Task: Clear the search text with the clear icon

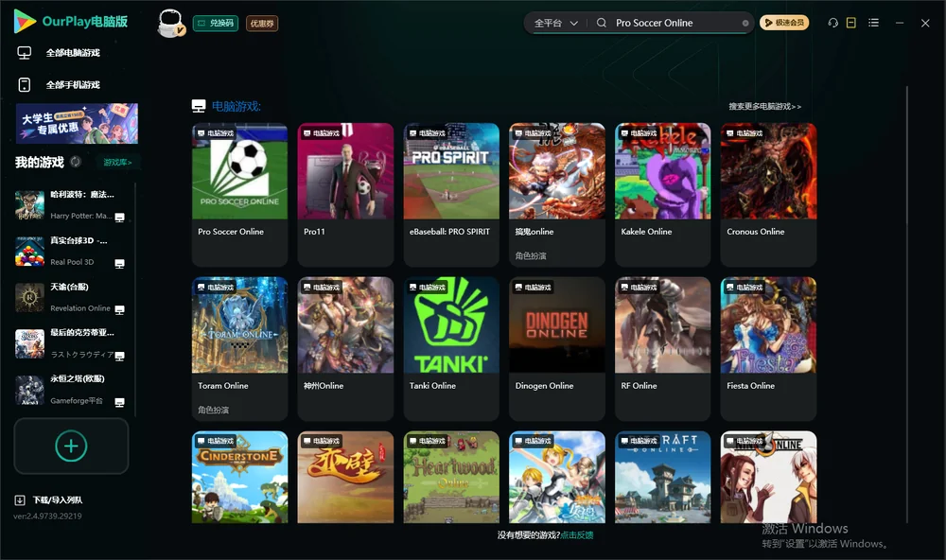Action: [x=745, y=23]
